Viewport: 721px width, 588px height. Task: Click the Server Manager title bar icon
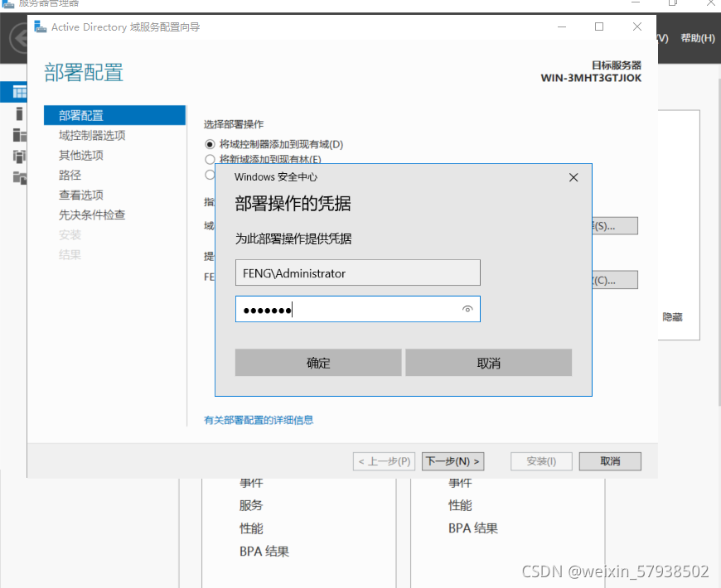pos(8,3)
